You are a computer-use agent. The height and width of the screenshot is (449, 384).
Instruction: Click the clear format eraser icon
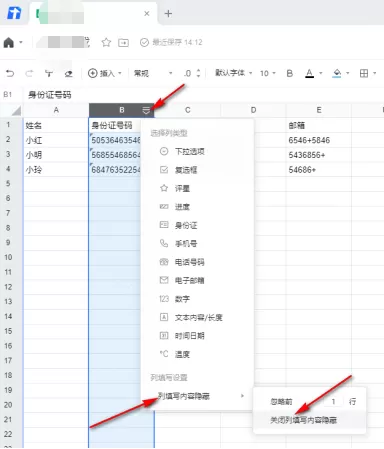pyautogui.click(x=68, y=73)
